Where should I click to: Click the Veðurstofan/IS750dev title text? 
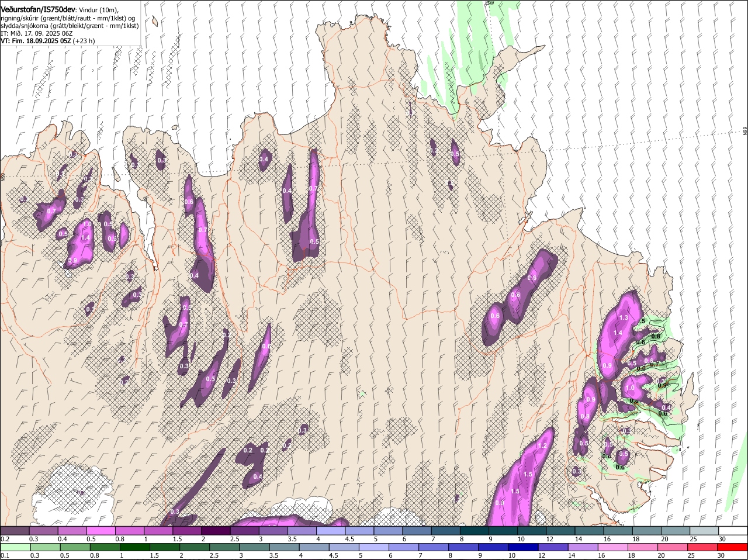[38, 9]
